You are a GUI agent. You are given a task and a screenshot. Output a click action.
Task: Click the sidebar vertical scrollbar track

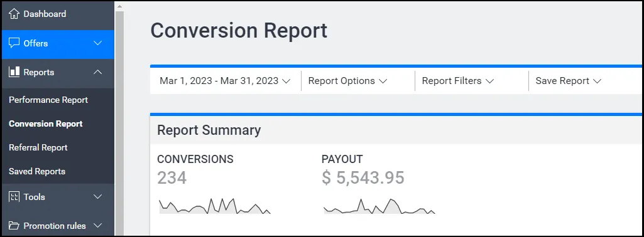[119, 123]
